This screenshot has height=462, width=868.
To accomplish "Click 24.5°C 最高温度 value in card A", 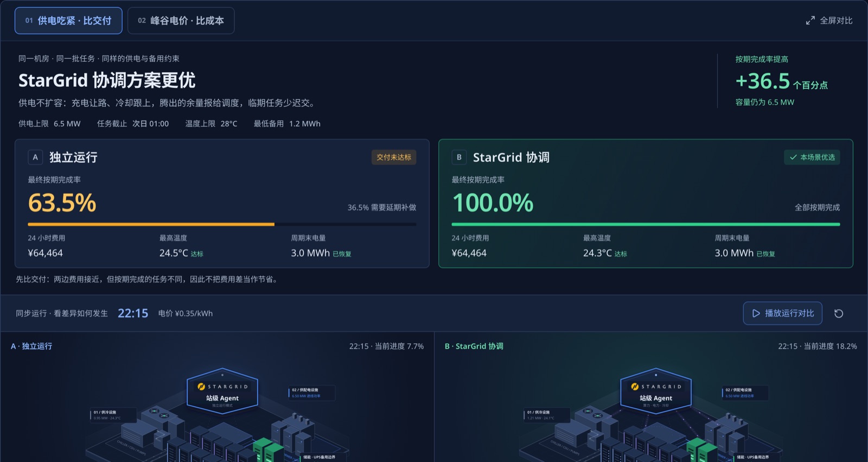I will coord(174,253).
